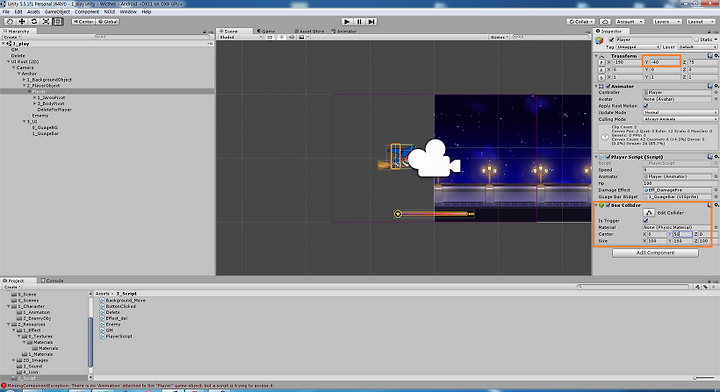Viewport: 720px width, 392px height.
Task: Select the Scale tool in toolbar
Action: coord(46,22)
